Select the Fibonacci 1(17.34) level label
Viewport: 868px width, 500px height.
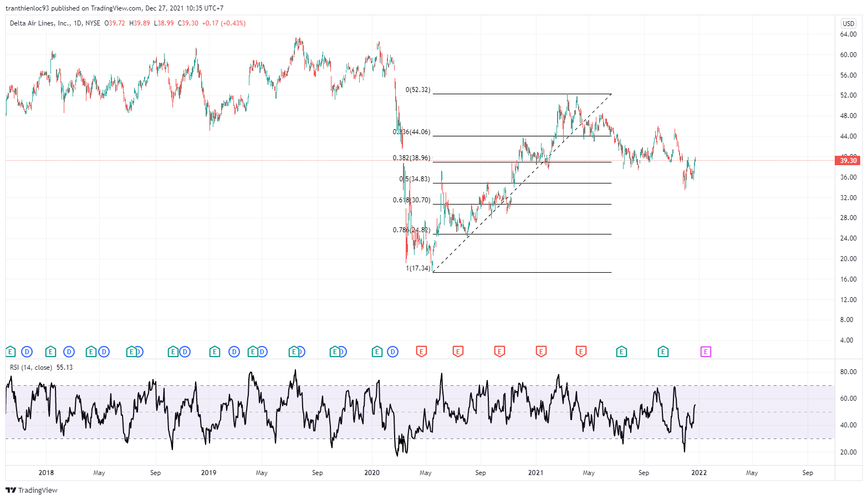[x=418, y=268]
